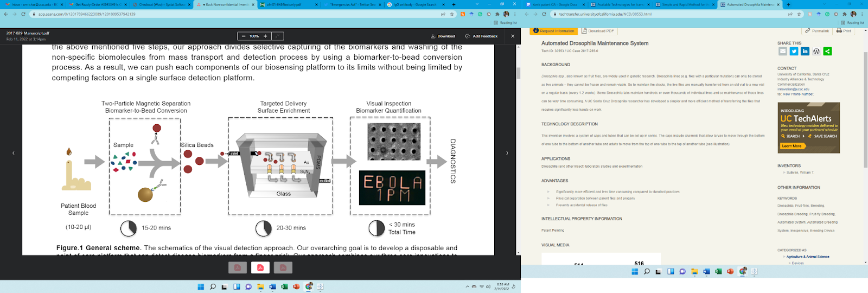Open Excel from the left taskbar

(284, 286)
